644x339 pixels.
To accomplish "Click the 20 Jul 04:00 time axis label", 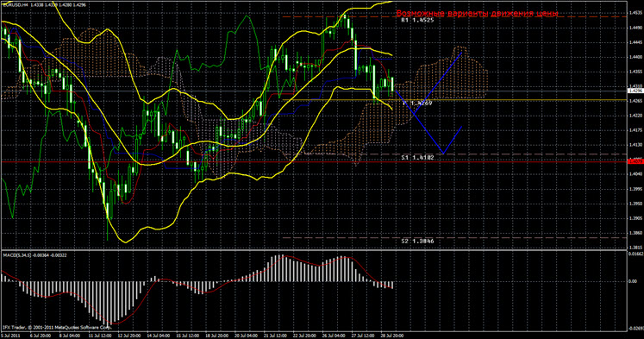I will pos(247,336).
